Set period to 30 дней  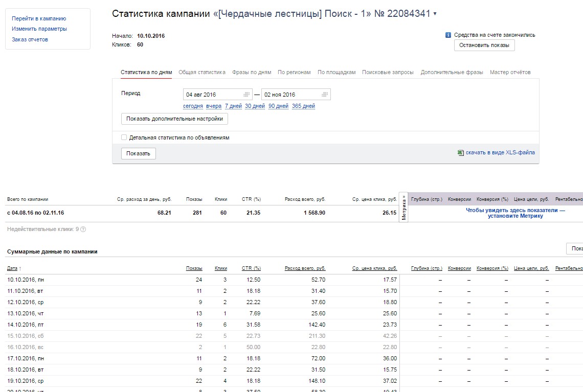(x=255, y=106)
